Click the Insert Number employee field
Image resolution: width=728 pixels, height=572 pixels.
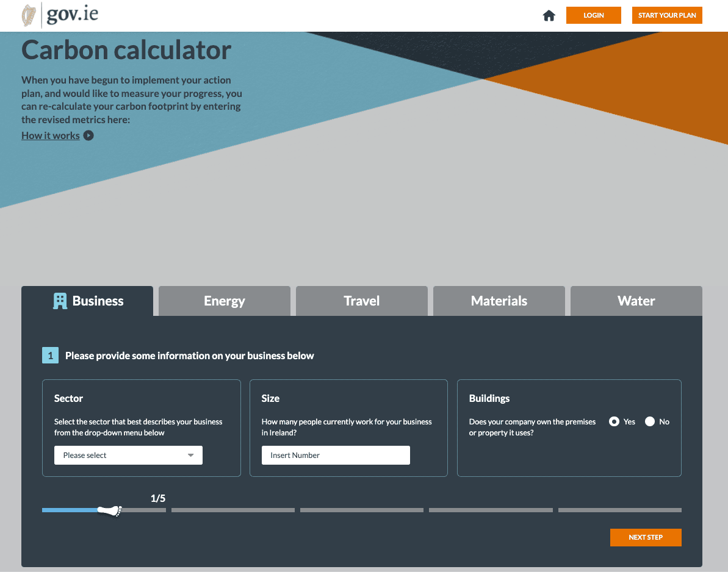coord(336,456)
